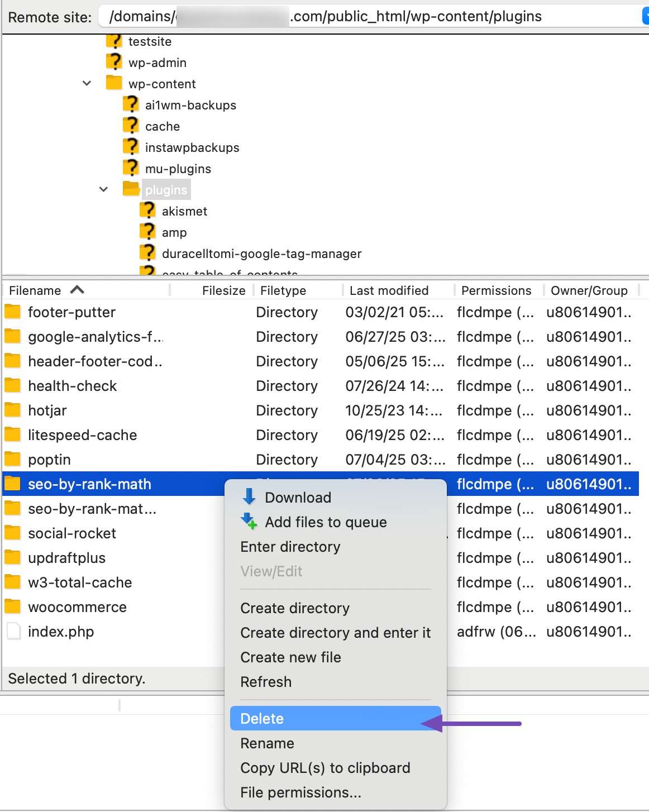Click the footer-putter folder icon in file list
Image resolution: width=649 pixels, height=812 pixels.
[x=13, y=312]
